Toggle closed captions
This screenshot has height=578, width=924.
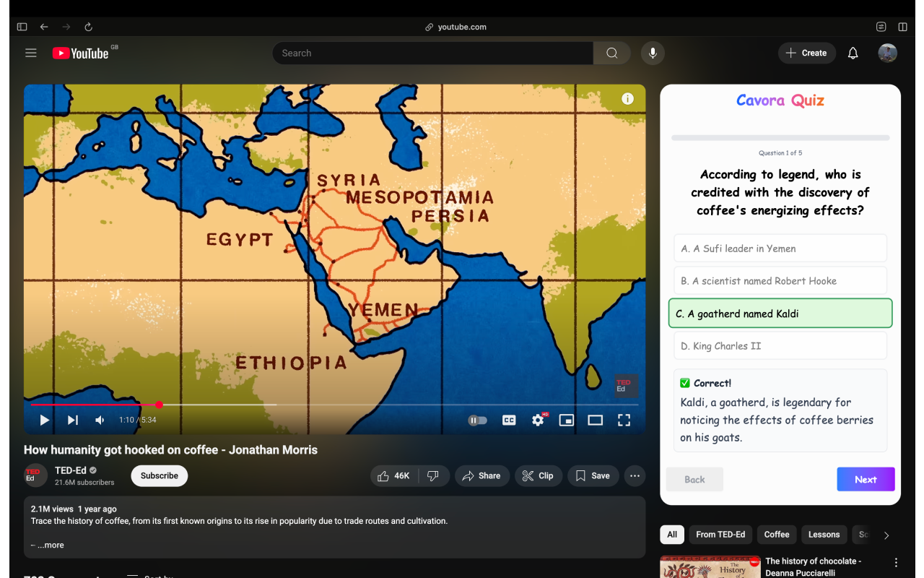pyautogui.click(x=509, y=420)
